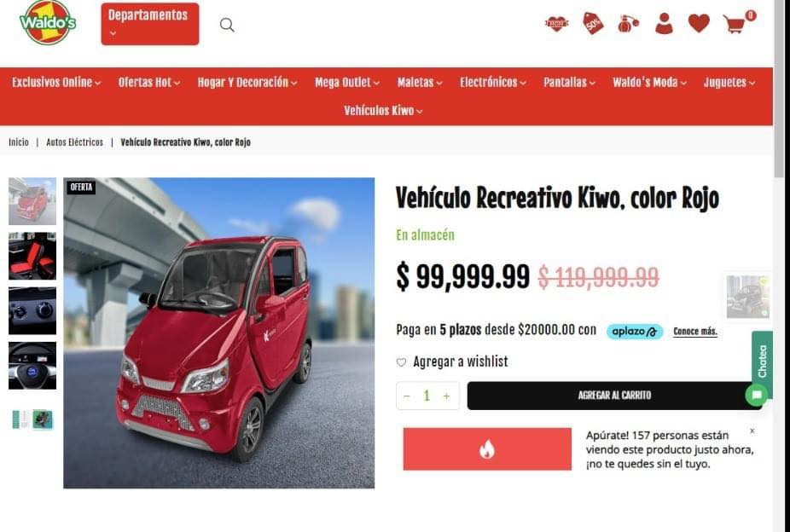Open the Juguetes menu item
The width and height of the screenshot is (790, 532).
pyautogui.click(x=729, y=83)
